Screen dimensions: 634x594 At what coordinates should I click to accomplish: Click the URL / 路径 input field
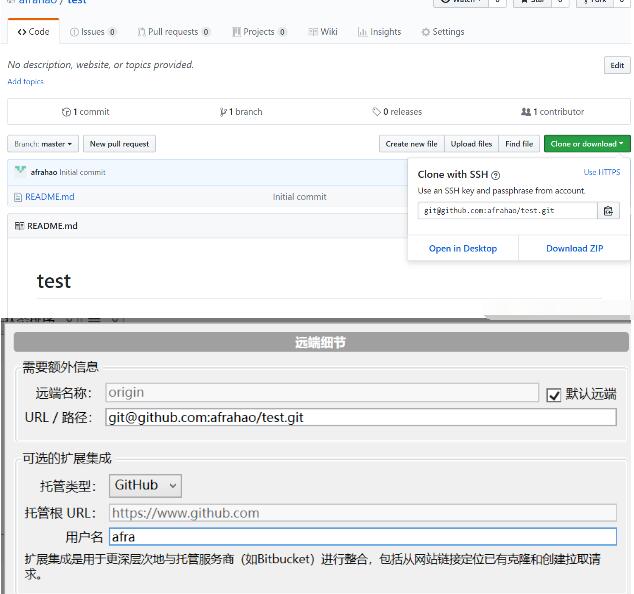(361, 417)
